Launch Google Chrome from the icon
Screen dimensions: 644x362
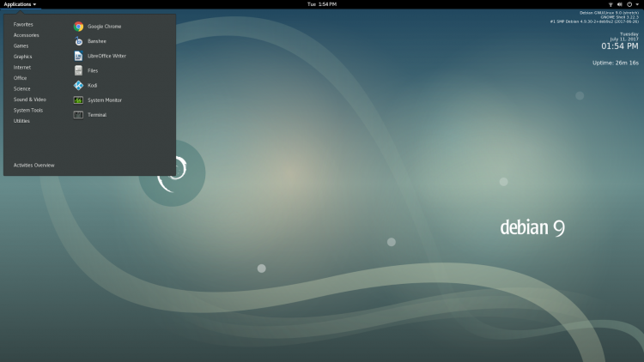pyautogui.click(x=78, y=27)
